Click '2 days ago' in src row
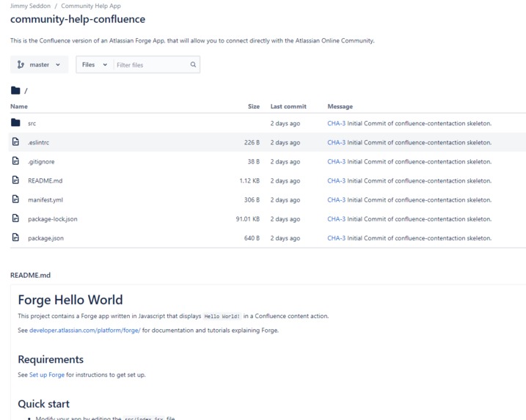This screenshot has width=526, height=420. (285, 123)
